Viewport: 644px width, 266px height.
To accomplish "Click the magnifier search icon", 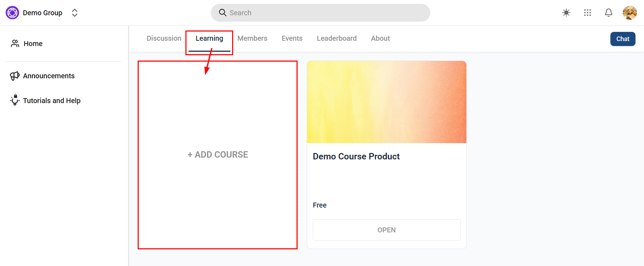I will point(223,13).
